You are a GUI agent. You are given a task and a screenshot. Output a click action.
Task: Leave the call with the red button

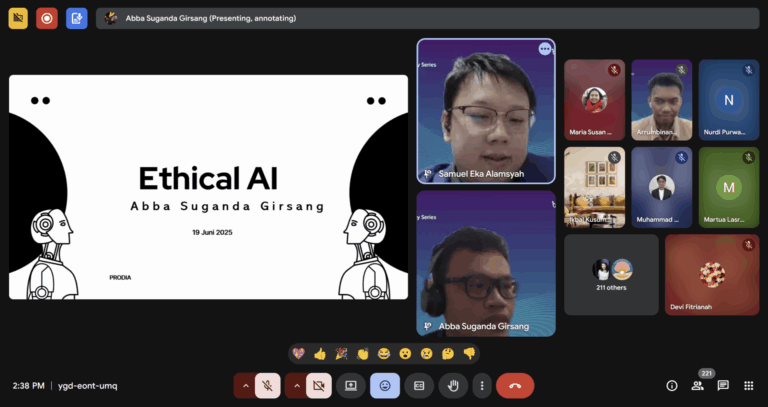515,386
